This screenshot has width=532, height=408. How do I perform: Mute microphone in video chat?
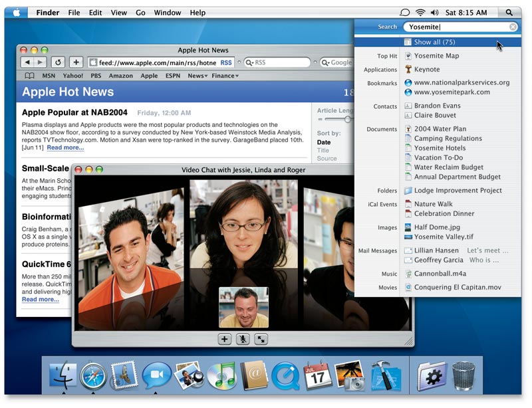tap(243, 339)
